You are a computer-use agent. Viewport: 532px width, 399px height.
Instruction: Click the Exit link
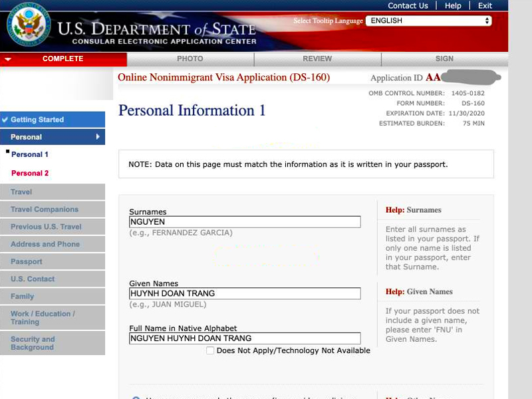(485, 6)
